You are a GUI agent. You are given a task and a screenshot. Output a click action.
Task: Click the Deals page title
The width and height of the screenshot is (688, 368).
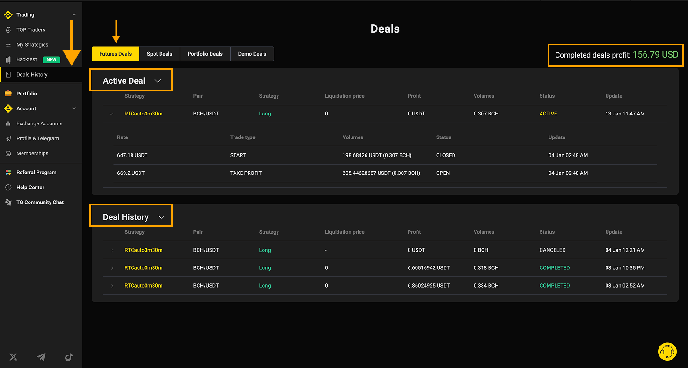coord(385,29)
